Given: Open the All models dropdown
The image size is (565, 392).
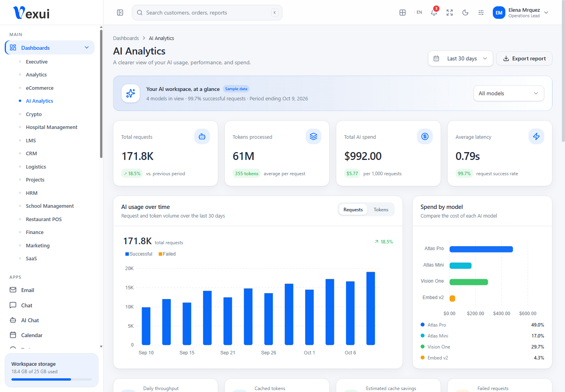Looking at the screenshot, I should pyautogui.click(x=509, y=93).
